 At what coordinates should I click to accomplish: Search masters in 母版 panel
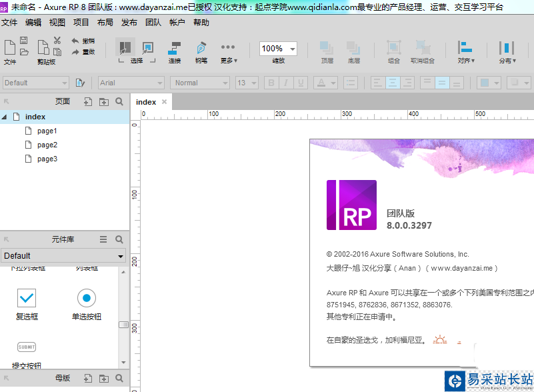tap(119, 378)
